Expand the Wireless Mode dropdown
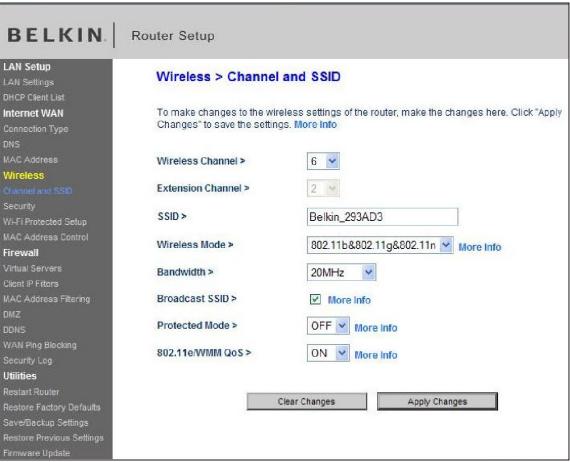This screenshot has width=570, height=462. [x=380, y=245]
